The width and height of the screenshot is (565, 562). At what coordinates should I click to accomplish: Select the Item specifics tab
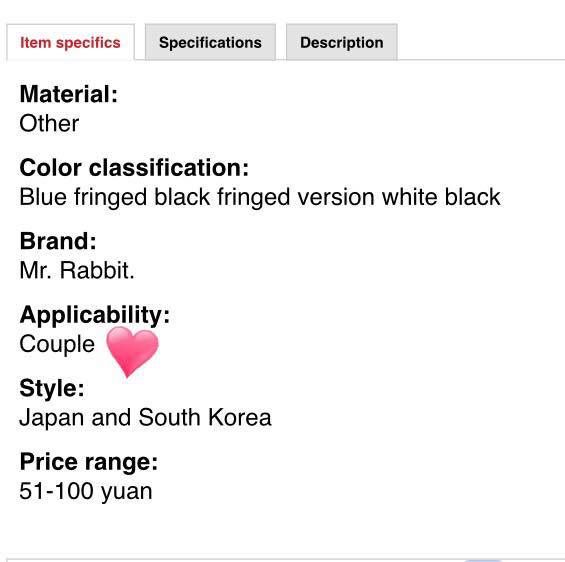point(71,42)
